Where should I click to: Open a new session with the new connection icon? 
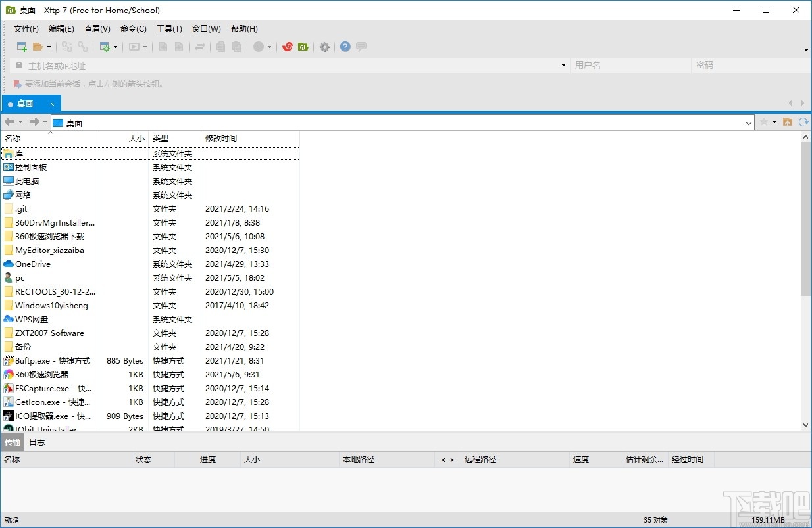click(x=21, y=47)
